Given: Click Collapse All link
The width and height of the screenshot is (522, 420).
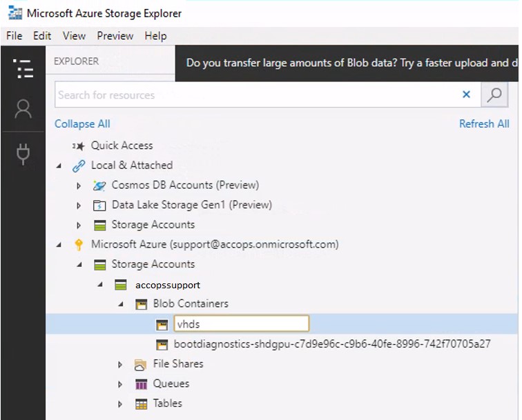Looking at the screenshot, I should 82,123.
